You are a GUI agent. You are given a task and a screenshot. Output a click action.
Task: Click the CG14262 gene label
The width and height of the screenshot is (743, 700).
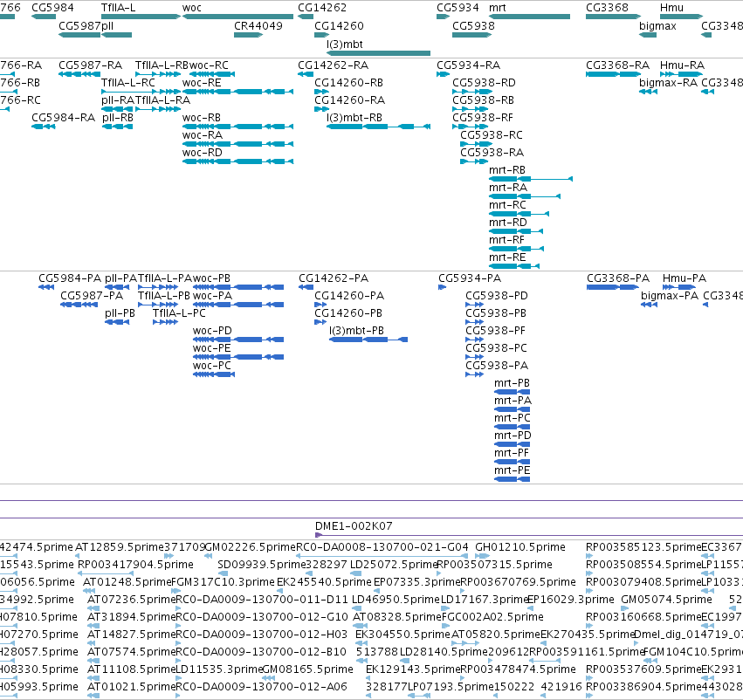322,8
